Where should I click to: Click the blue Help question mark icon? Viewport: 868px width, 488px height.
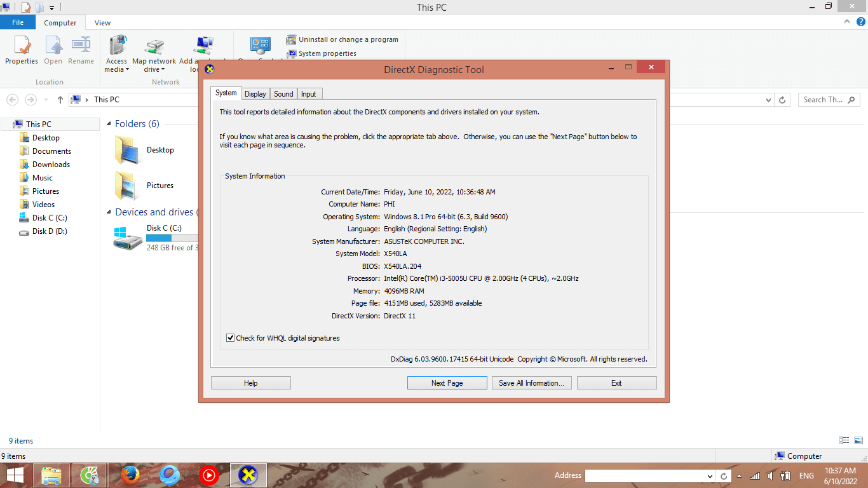tap(860, 22)
